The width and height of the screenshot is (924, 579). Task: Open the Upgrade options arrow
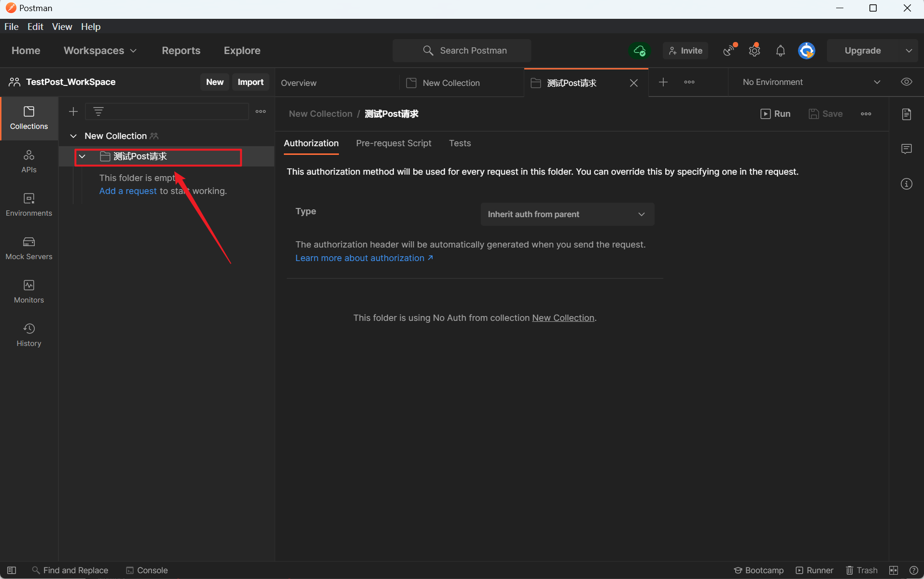pyautogui.click(x=909, y=51)
